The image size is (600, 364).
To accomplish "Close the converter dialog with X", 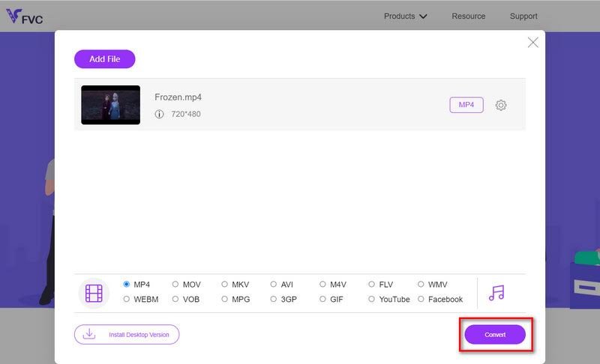I will pos(532,43).
